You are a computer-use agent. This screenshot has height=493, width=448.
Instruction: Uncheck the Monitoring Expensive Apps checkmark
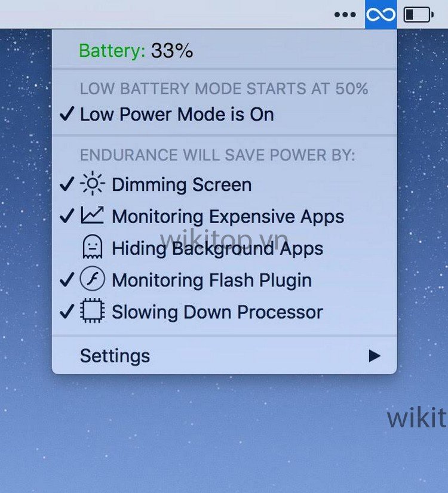click(67, 216)
